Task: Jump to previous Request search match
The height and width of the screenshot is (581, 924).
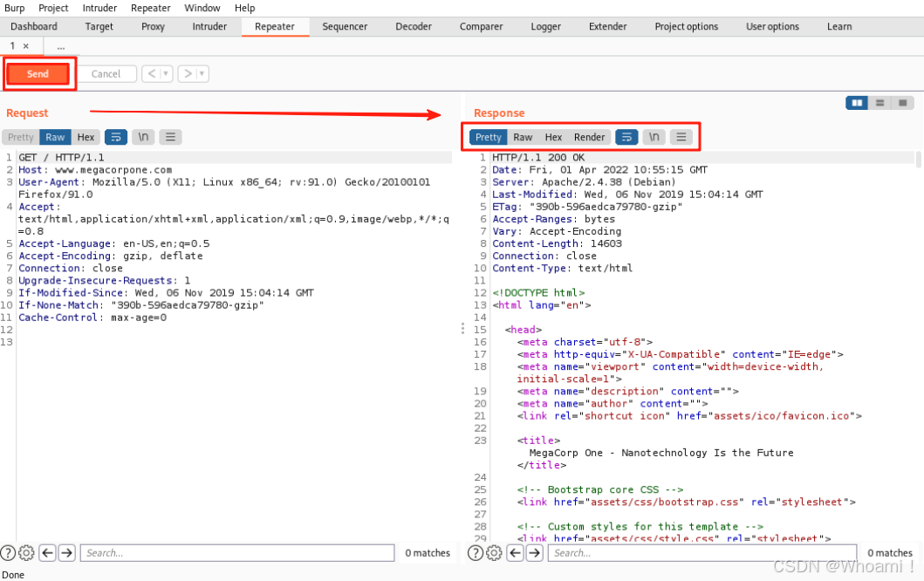Action: point(48,553)
